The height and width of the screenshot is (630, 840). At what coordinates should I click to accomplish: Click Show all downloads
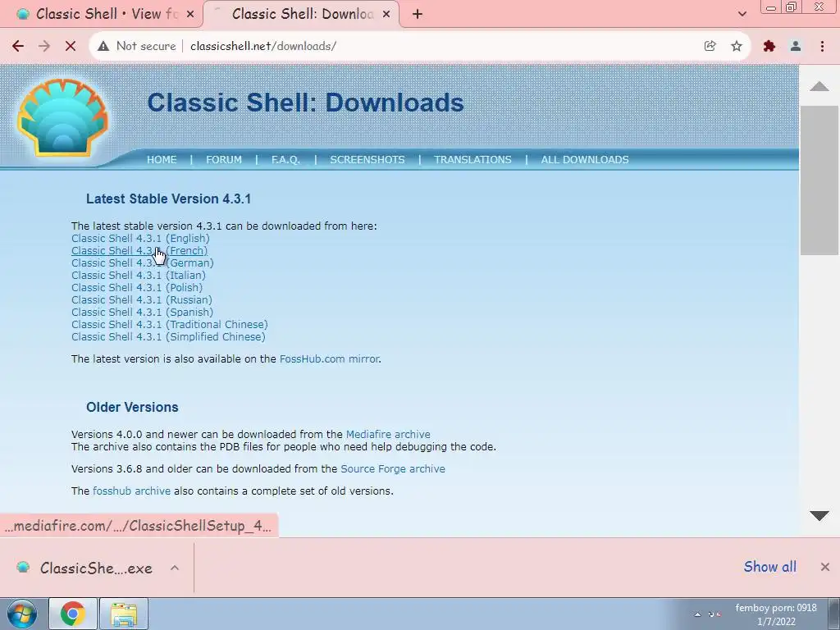769,567
